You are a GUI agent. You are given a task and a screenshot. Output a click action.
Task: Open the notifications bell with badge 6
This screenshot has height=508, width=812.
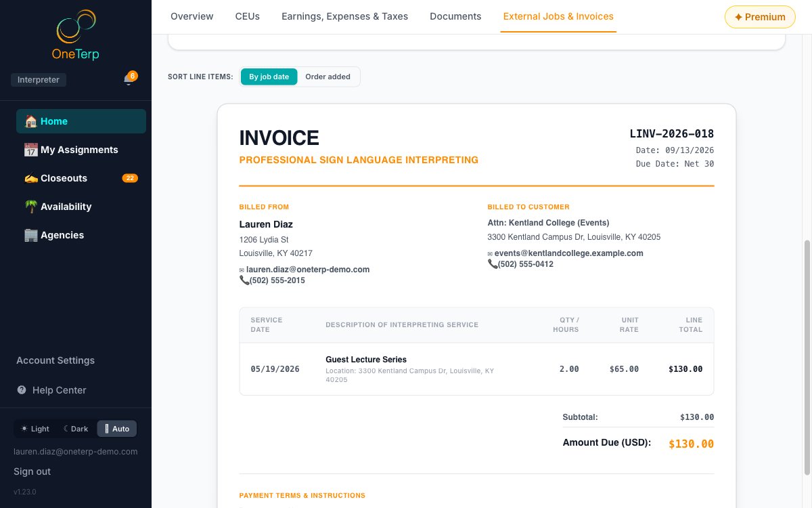click(x=129, y=80)
